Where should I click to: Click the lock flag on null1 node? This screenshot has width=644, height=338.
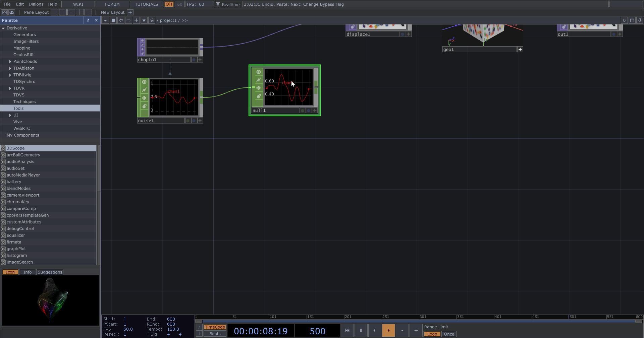259,96
